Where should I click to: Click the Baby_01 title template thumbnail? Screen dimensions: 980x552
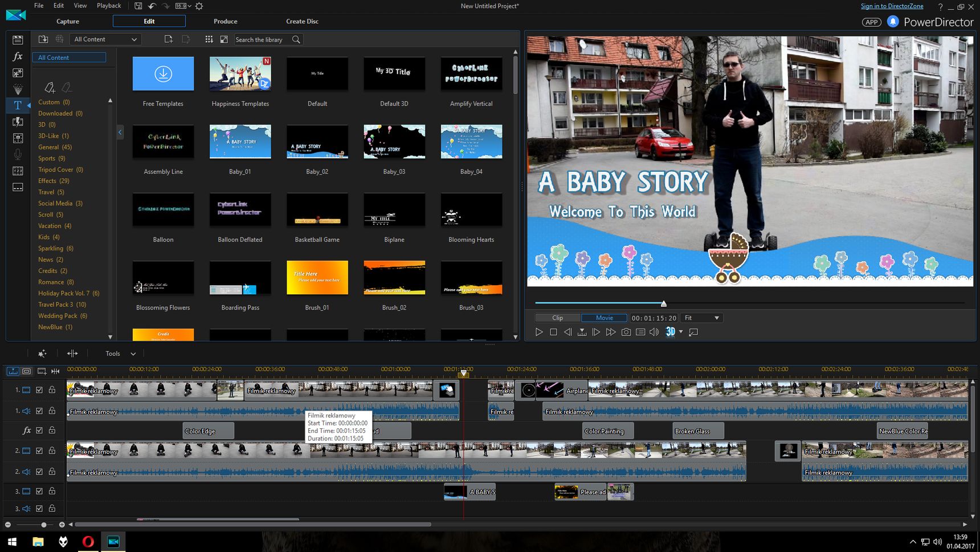point(240,141)
